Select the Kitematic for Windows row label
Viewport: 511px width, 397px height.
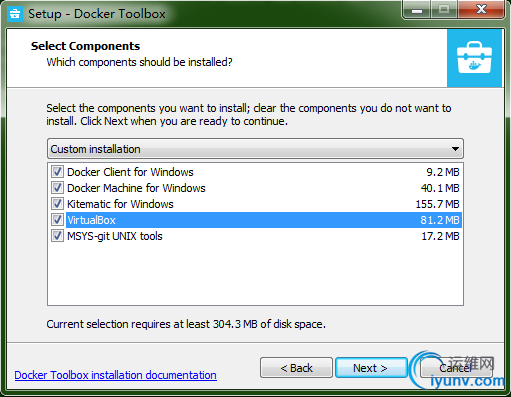120,204
